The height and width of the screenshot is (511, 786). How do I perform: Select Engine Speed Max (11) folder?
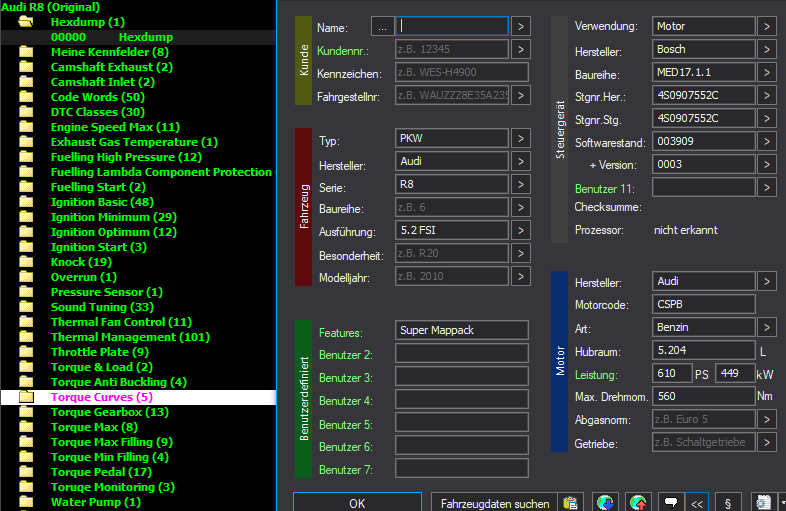(x=115, y=127)
